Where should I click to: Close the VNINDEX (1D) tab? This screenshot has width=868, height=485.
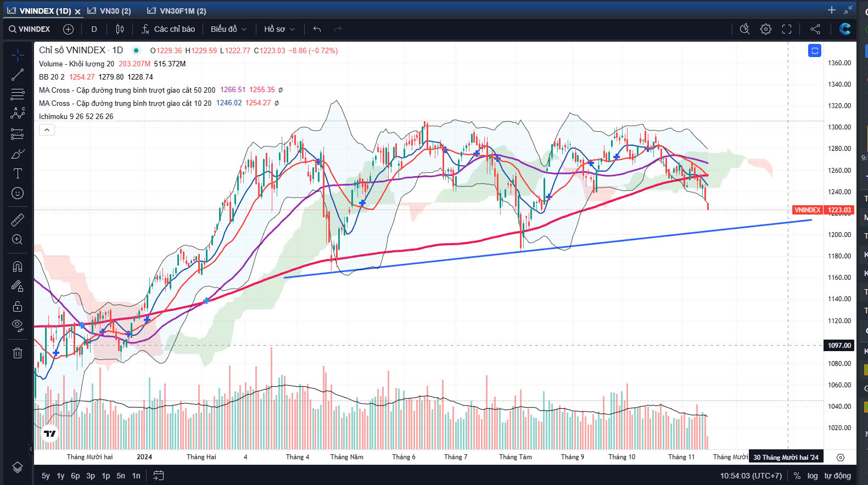[77, 12]
